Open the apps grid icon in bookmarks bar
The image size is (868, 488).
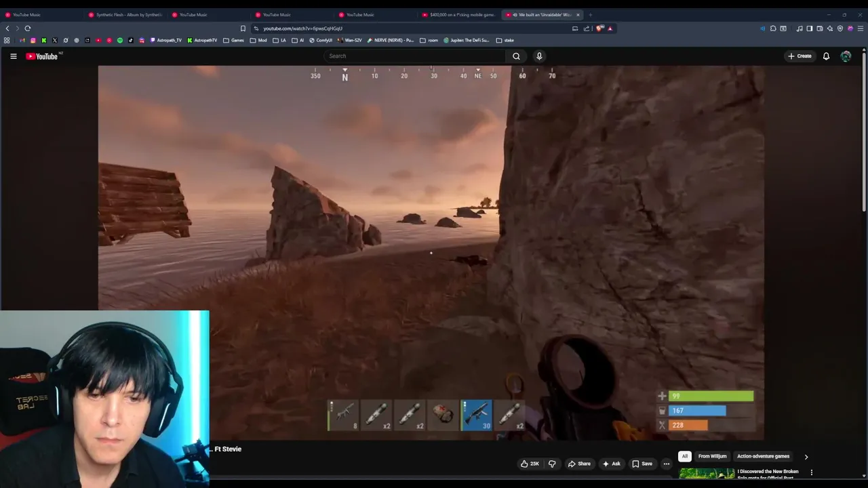click(7, 41)
